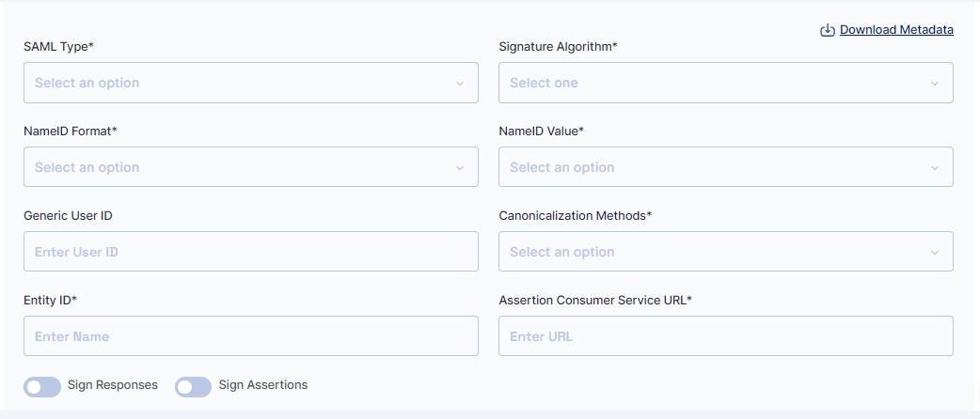Click the Download Metadata icon
The width and height of the screenshot is (980, 419).
click(x=828, y=30)
